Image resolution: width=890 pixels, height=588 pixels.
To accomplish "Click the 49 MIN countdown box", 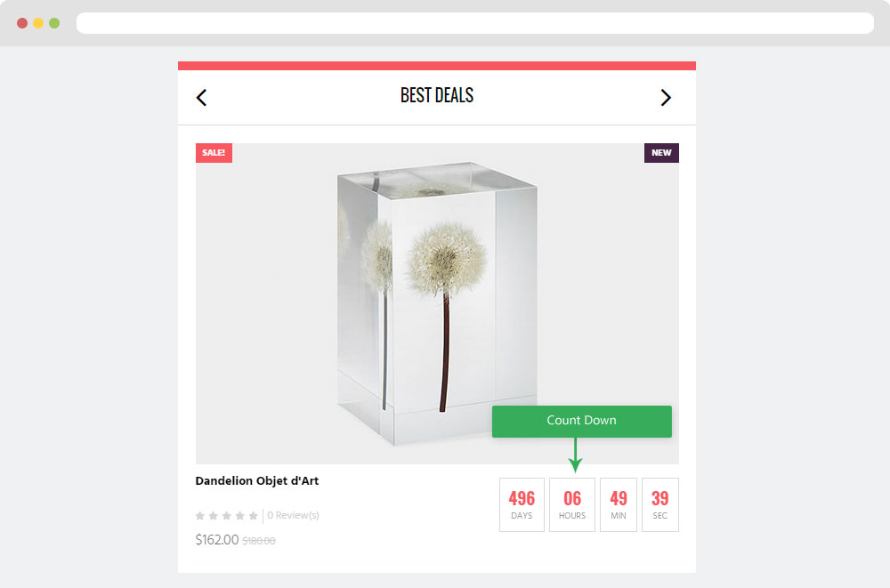I will [x=619, y=504].
